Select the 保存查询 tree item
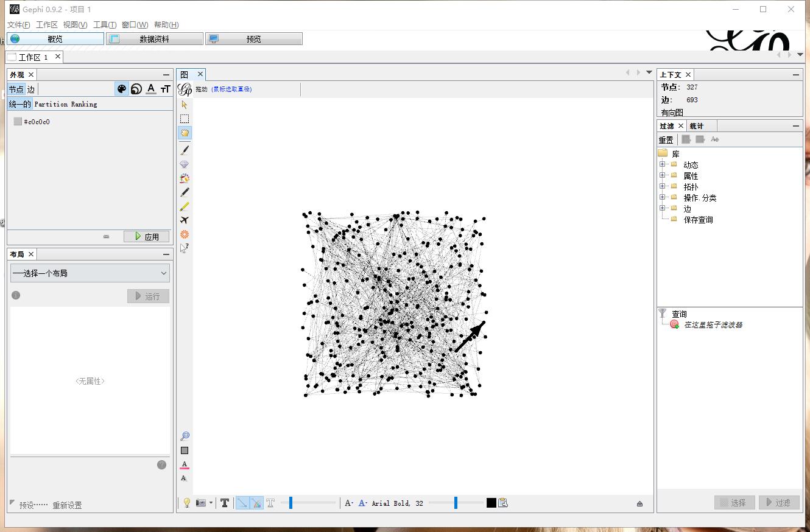 (x=698, y=220)
